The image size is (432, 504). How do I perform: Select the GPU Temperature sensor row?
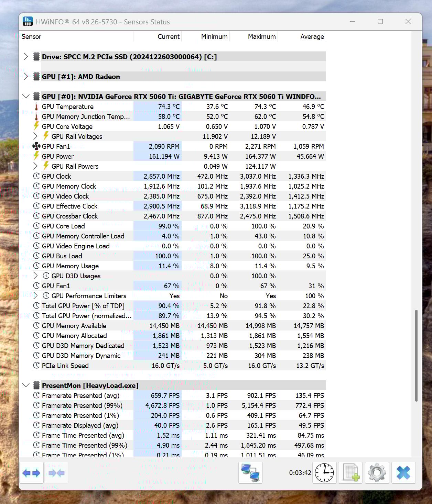[x=68, y=107]
